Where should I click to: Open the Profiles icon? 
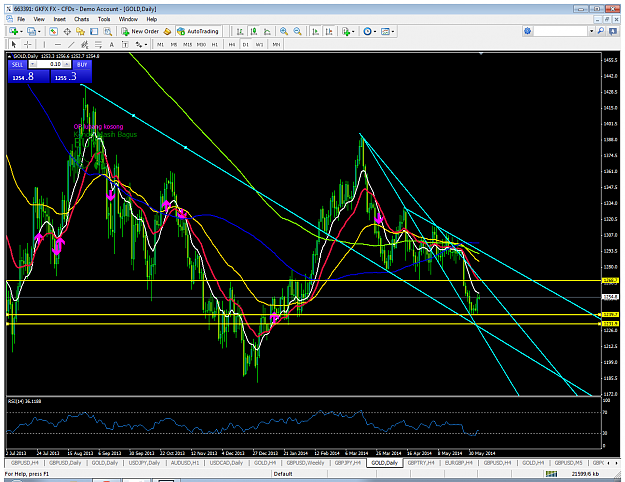31,31
